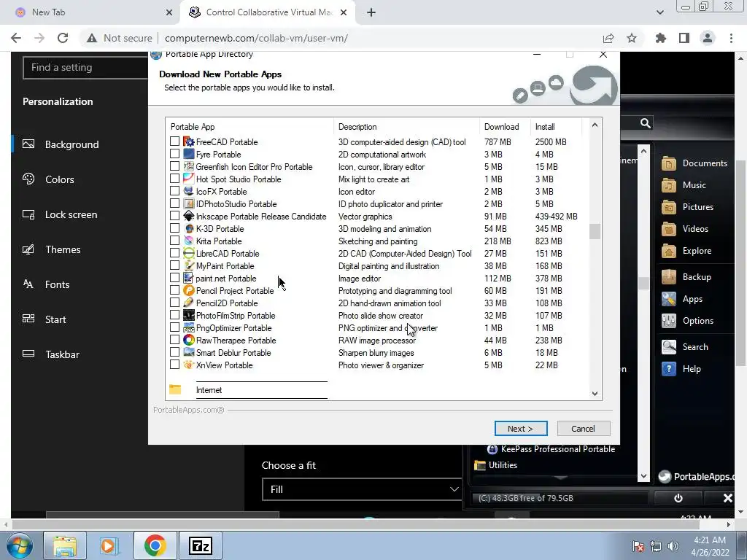Screen dimensions: 747x560
Task: Check the K-3D Portable checkbox
Action: click(175, 228)
